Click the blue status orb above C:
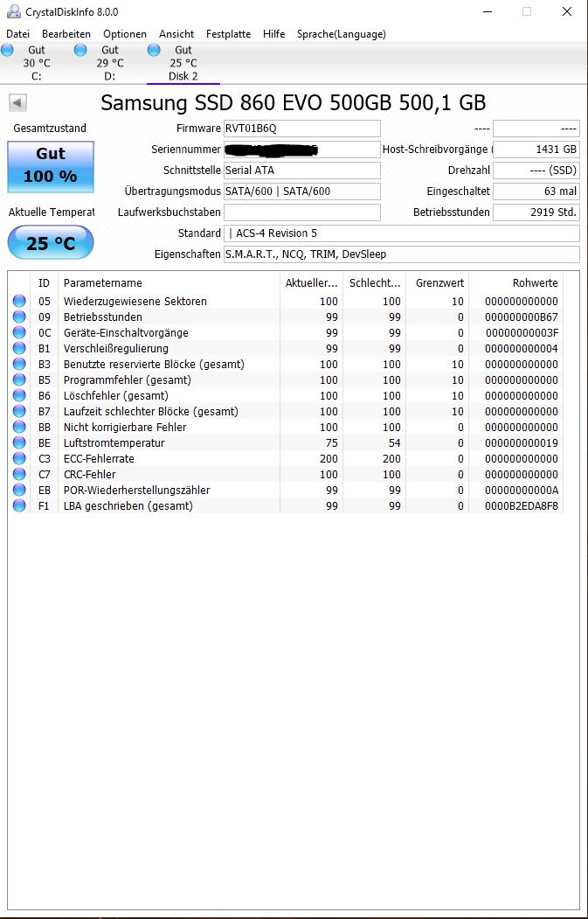This screenshot has width=588, height=919. 7,51
